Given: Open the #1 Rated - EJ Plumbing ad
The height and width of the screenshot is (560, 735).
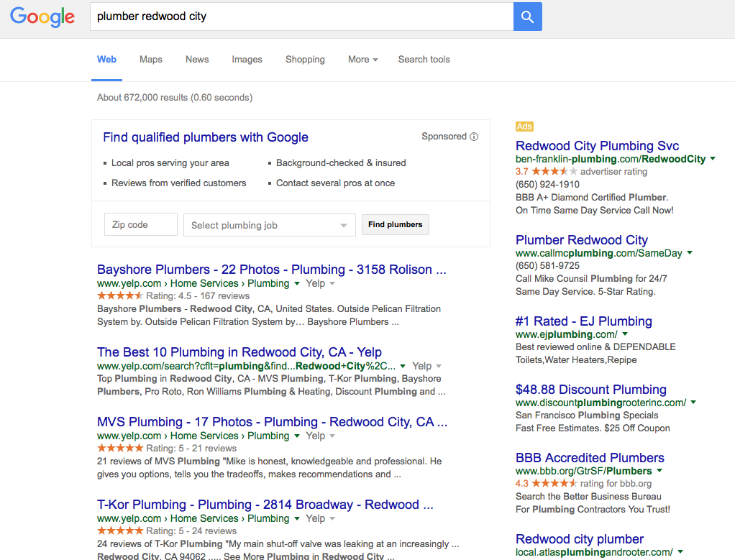Looking at the screenshot, I should 583,321.
